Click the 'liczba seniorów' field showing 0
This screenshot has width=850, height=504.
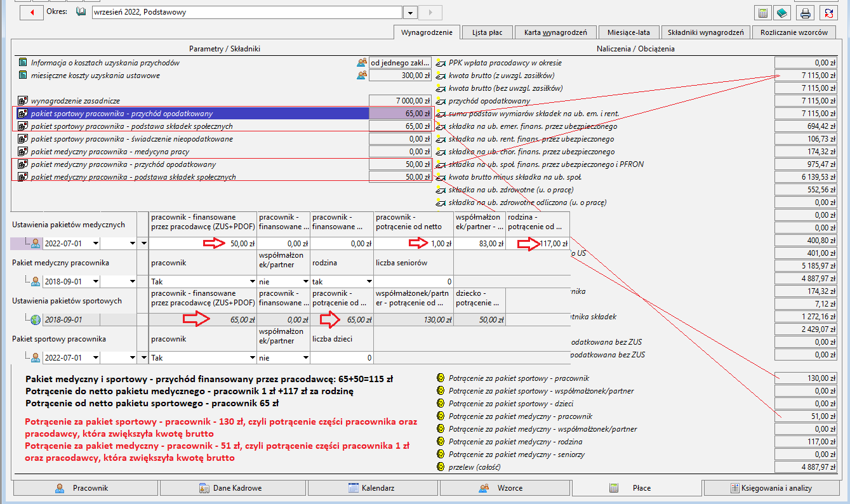pyautogui.click(x=414, y=281)
